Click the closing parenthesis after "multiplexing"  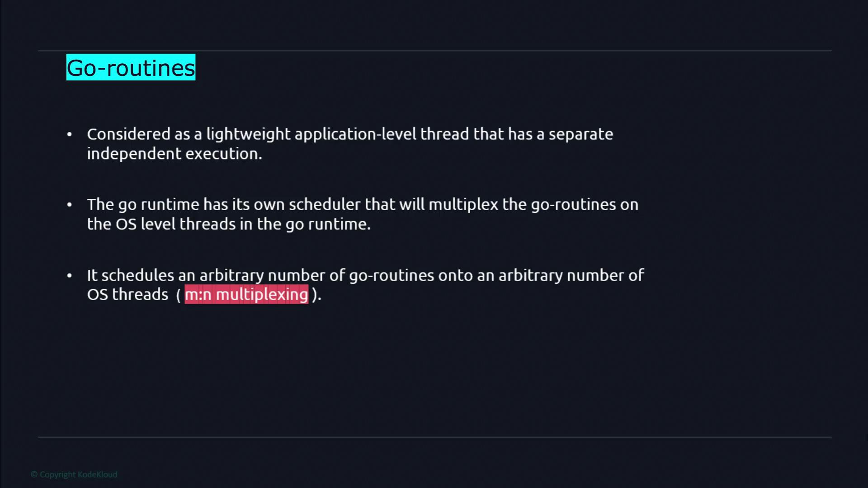pos(315,295)
